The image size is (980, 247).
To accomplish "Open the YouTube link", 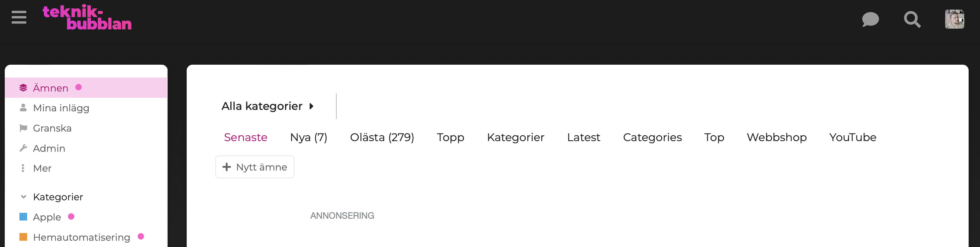I will click(853, 137).
